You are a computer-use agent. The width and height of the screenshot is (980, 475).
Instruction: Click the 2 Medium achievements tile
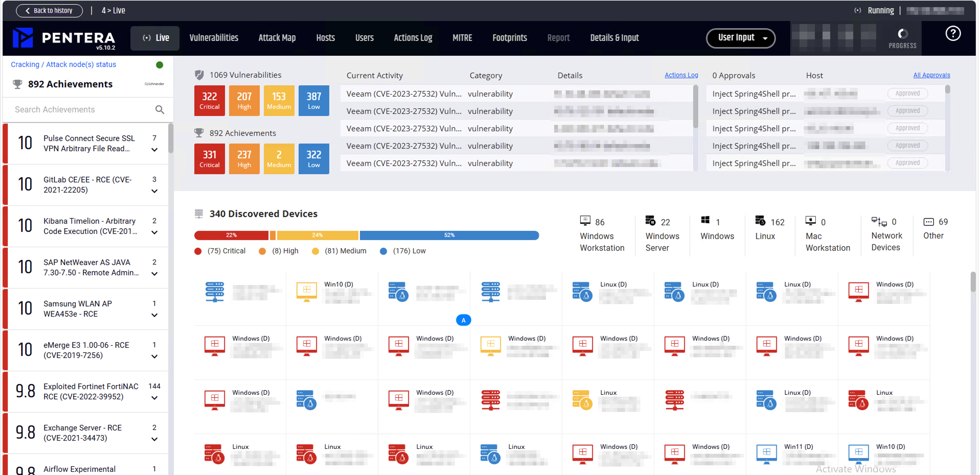(279, 159)
